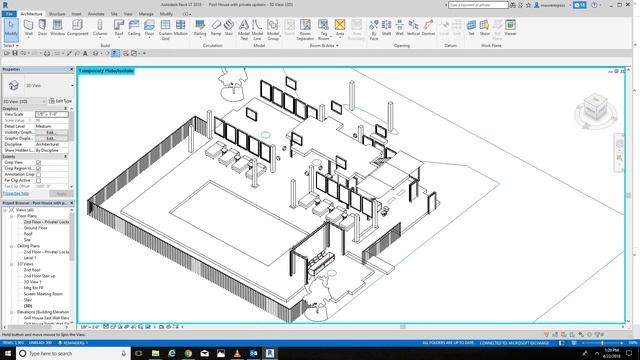640x360 pixels.
Task: Switch to the Insert ribbon tab
Action: pyautogui.click(x=76, y=14)
